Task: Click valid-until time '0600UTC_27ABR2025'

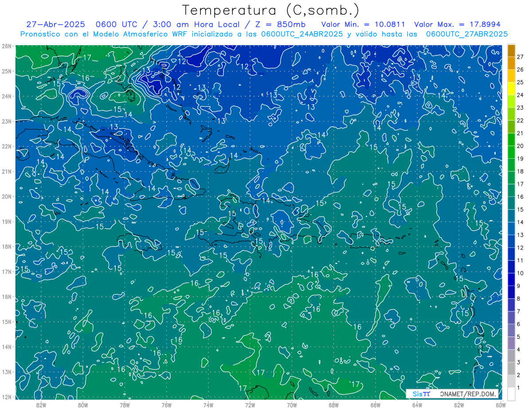Action: [466, 34]
